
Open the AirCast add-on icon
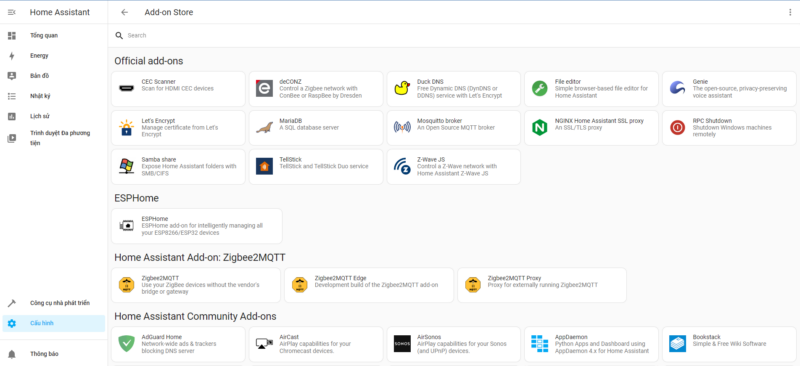[264, 344]
